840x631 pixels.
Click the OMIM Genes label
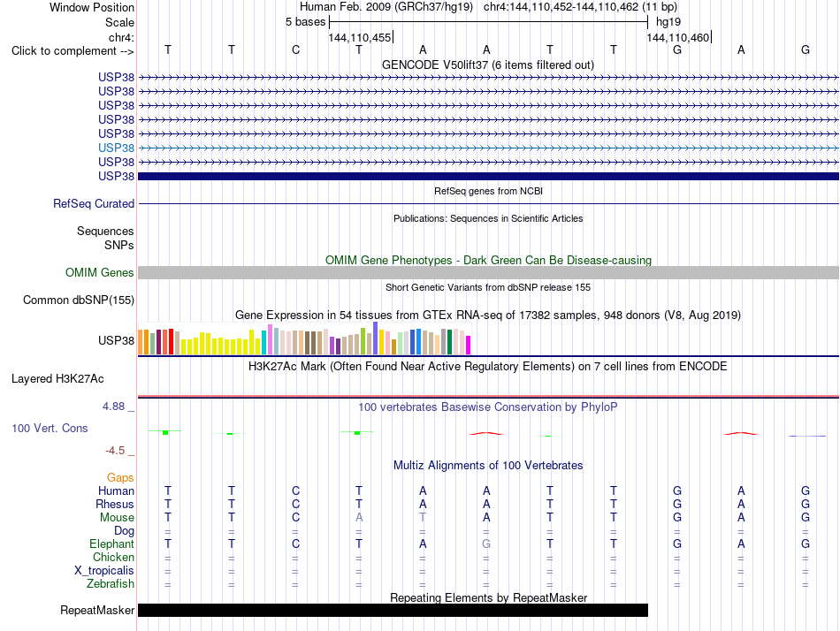click(x=100, y=273)
